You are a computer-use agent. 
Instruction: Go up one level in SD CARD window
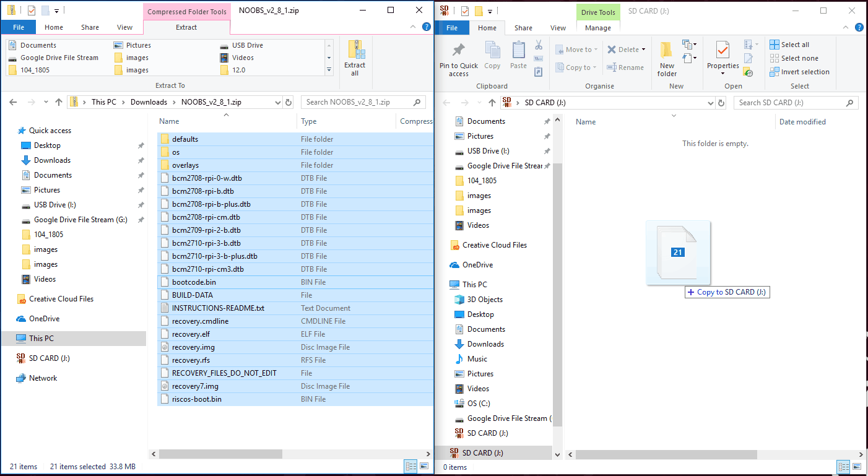tap(492, 103)
